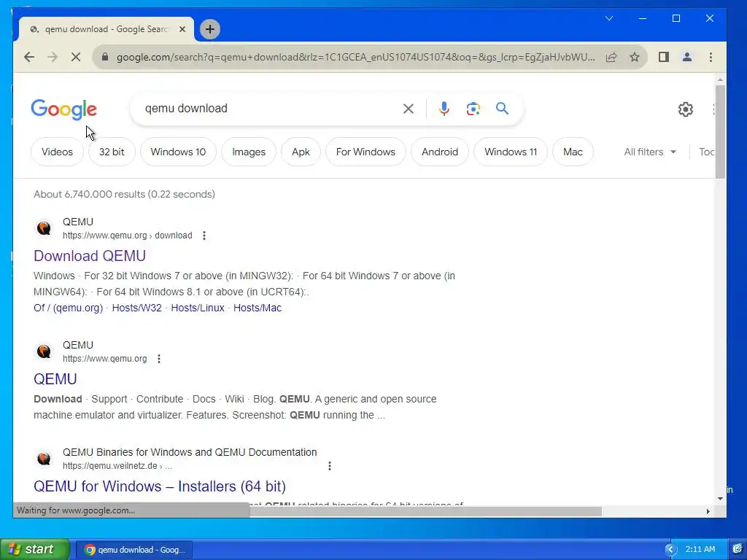
Task: Expand hidden tray icons arrow
Action: pyautogui.click(x=670, y=550)
